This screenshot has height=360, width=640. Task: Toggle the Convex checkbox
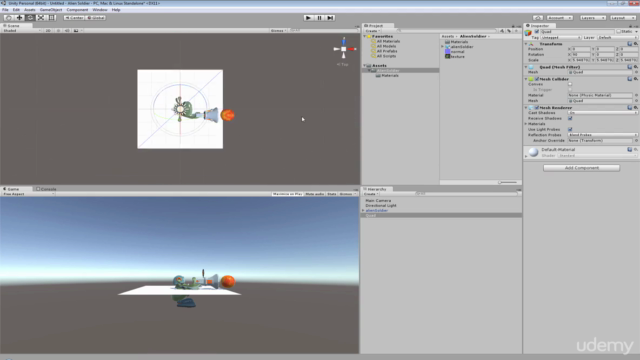pyautogui.click(x=570, y=84)
